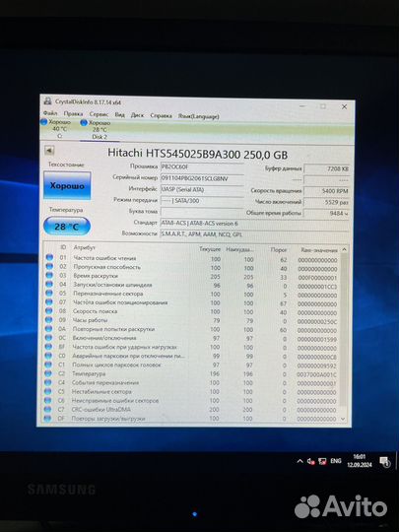Click the network icon in system tray
The height and width of the screenshot is (532, 399).
(x=322, y=461)
